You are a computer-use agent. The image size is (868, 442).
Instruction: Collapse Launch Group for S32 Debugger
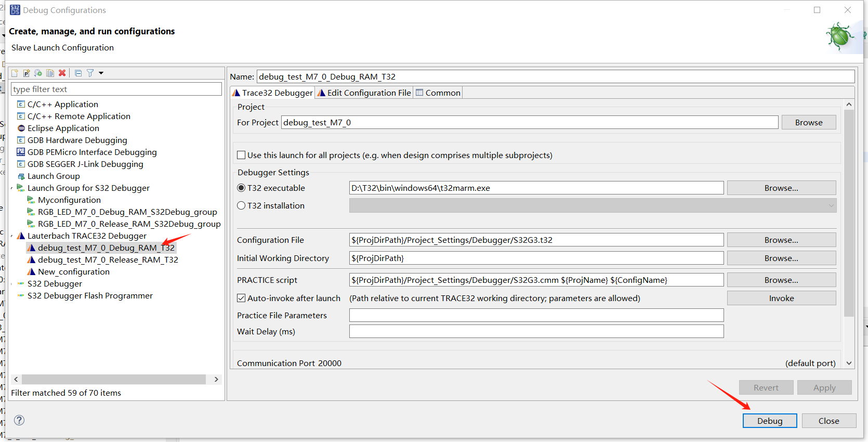pyautogui.click(x=12, y=188)
